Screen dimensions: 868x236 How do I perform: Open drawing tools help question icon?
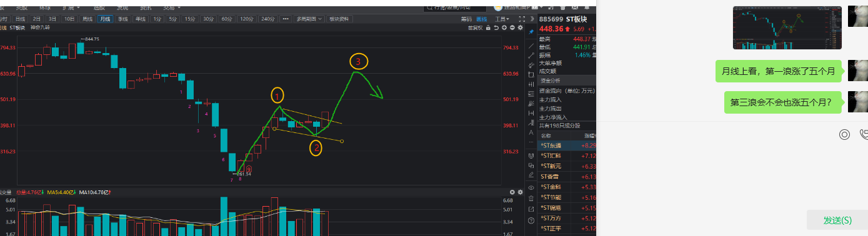[x=531, y=220]
